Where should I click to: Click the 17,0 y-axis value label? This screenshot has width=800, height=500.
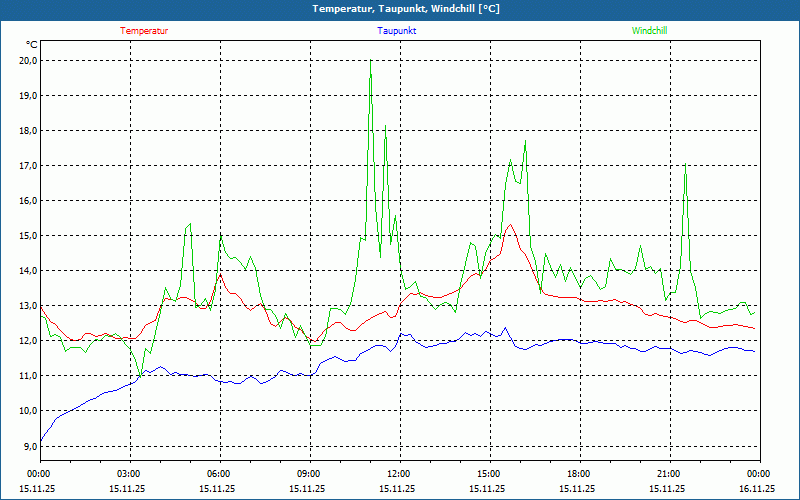(28, 165)
